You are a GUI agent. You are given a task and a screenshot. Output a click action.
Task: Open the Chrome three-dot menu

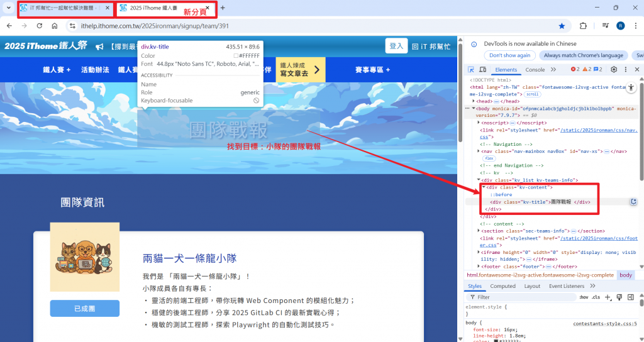635,26
